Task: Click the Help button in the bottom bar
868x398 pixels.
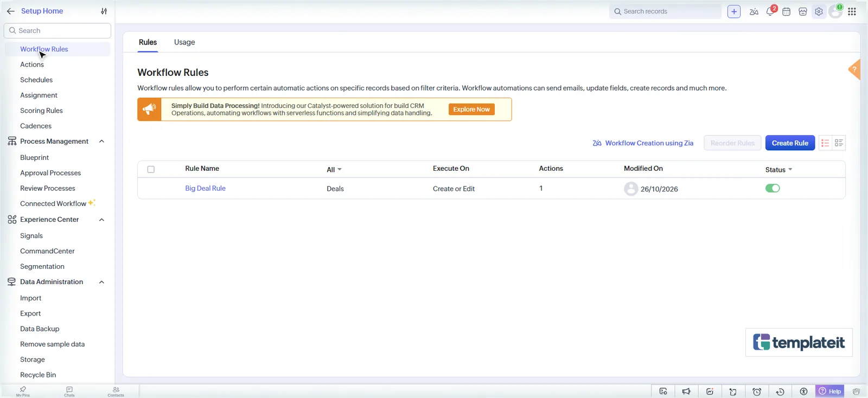Action: (830, 391)
